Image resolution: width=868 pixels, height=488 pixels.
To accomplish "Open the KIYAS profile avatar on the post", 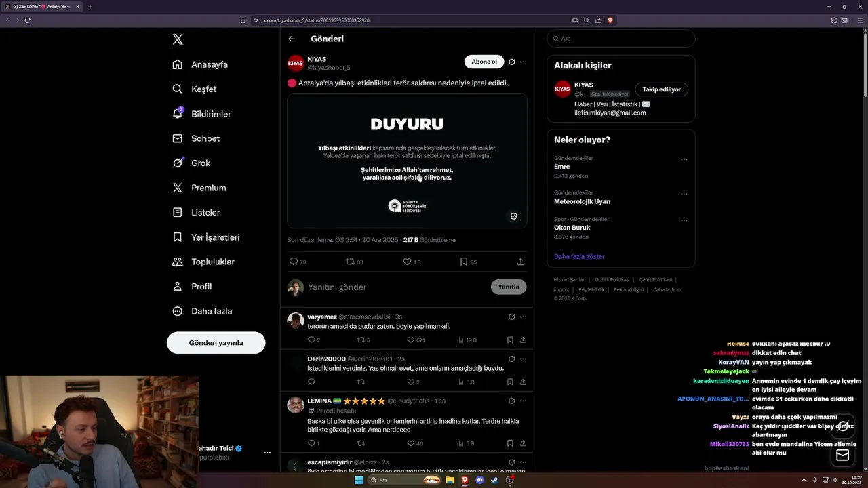I will click(x=296, y=64).
